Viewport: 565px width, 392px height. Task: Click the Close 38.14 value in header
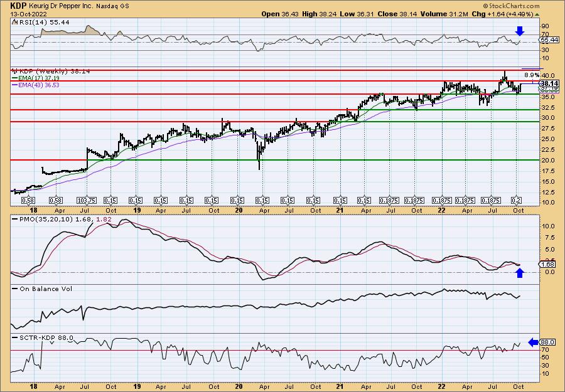click(396, 14)
